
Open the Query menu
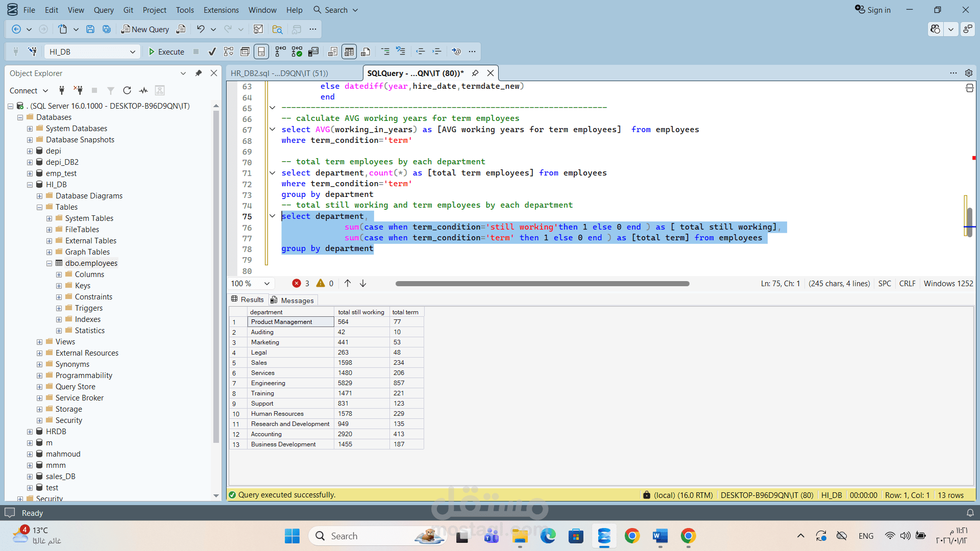point(104,10)
